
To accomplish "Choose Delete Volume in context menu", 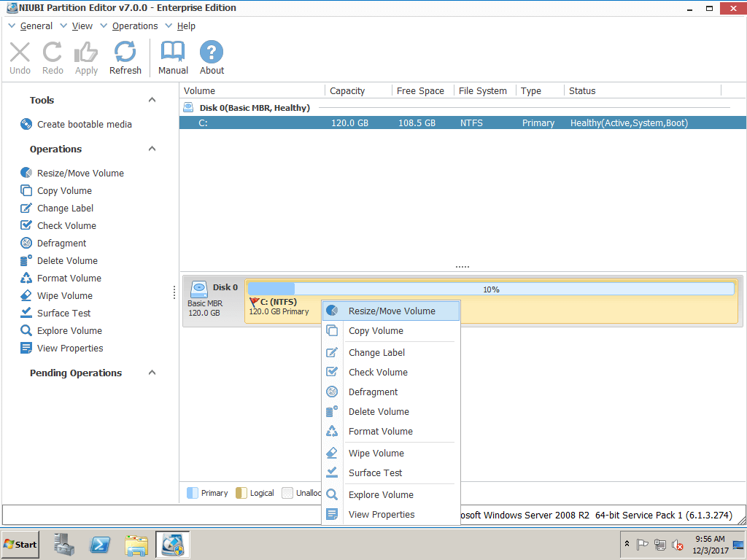I will [x=391, y=411].
